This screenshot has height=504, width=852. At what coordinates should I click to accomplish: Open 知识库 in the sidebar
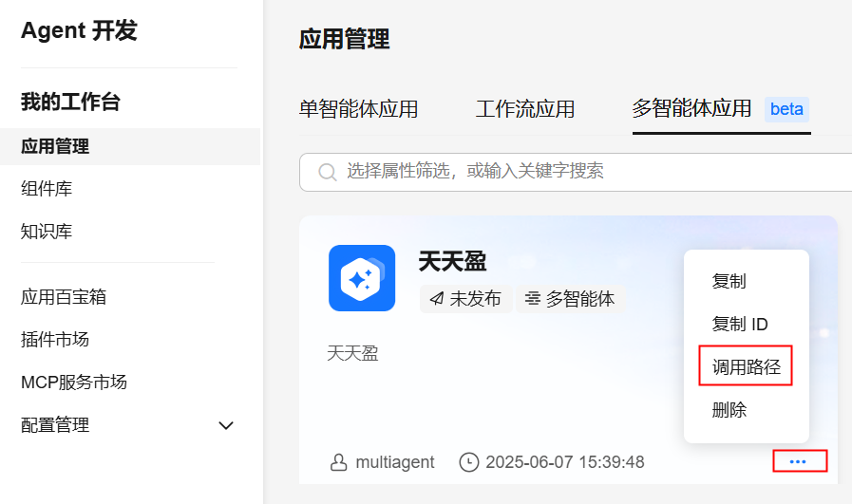(x=47, y=232)
